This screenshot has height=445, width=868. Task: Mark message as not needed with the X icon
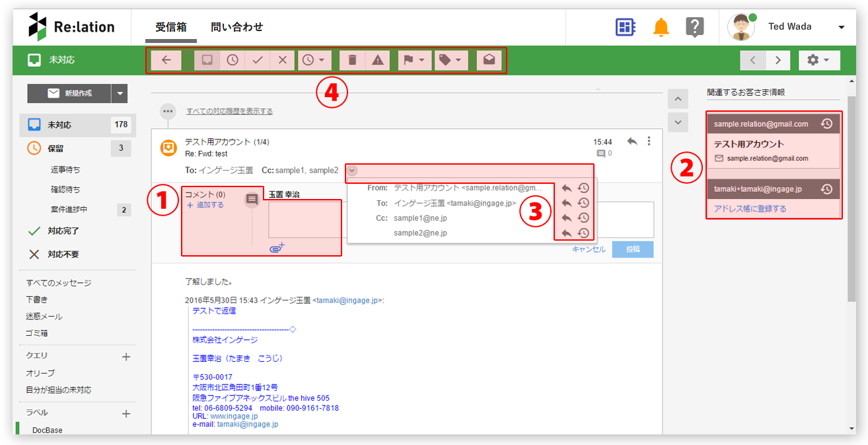pos(282,60)
